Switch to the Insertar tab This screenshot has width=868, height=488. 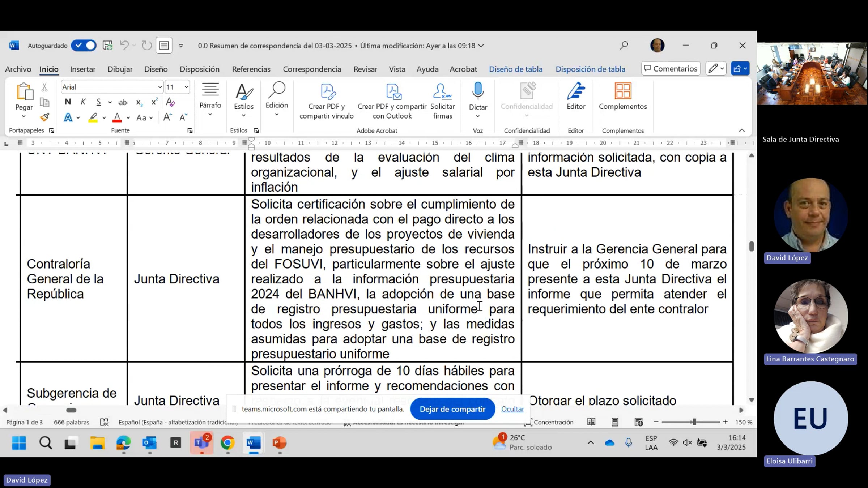[x=83, y=69]
